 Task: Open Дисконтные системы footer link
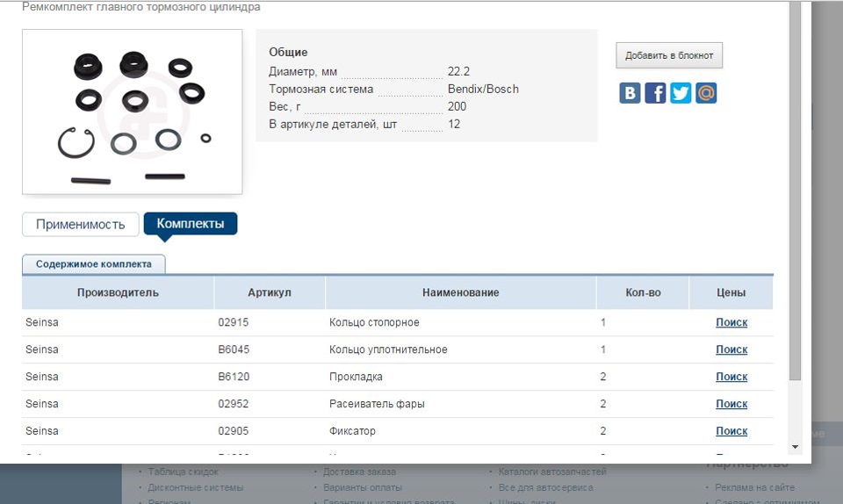(x=196, y=487)
